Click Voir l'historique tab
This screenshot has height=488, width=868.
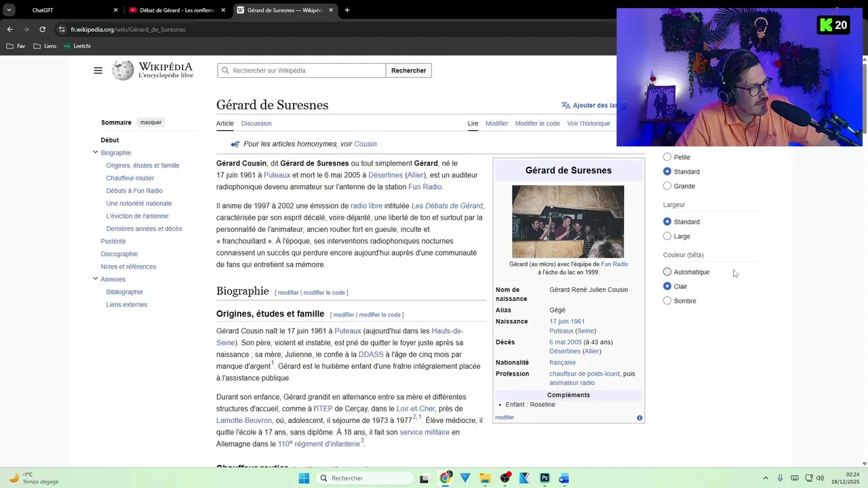[x=589, y=123]
